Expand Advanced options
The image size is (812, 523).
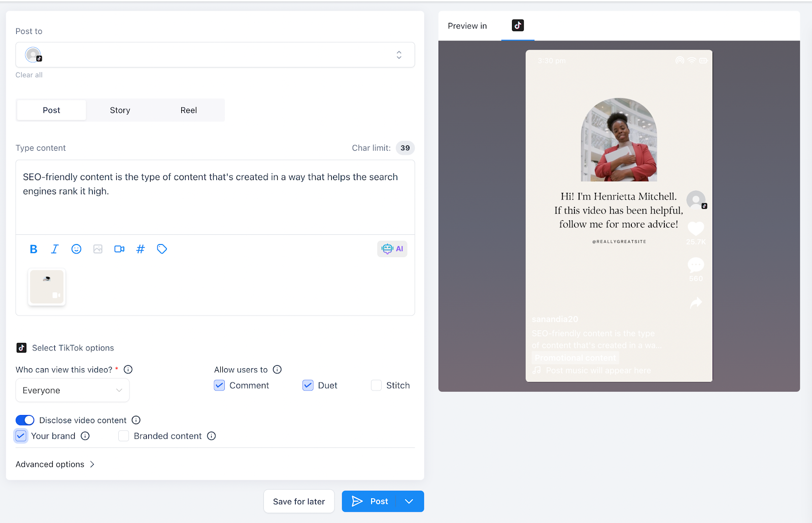55,464
